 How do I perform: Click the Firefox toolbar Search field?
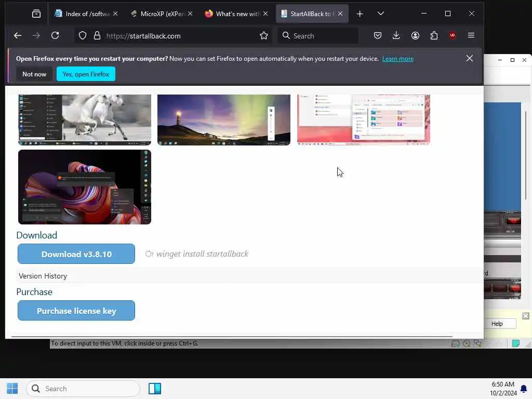[318, 36]
